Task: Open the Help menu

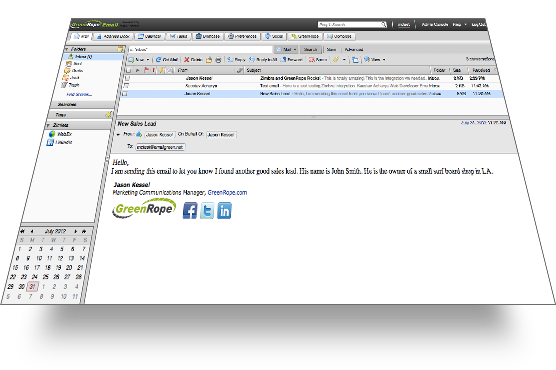Action: (x=459, y=24)
